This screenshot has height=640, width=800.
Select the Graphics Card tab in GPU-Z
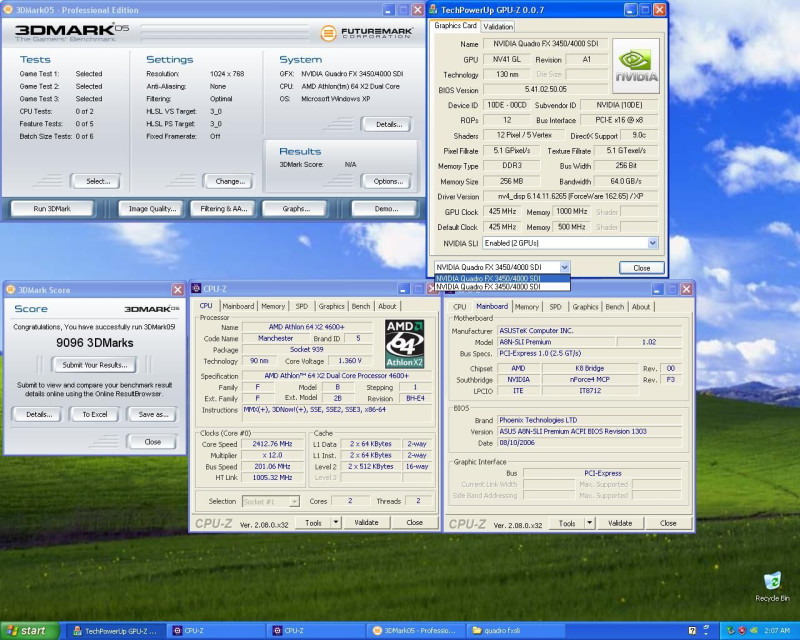[x=455, y=26]
